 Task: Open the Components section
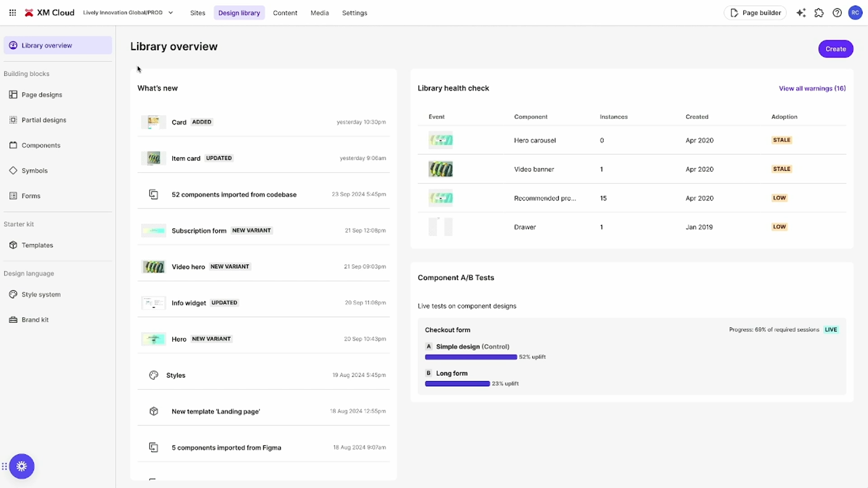click(41, 145)
